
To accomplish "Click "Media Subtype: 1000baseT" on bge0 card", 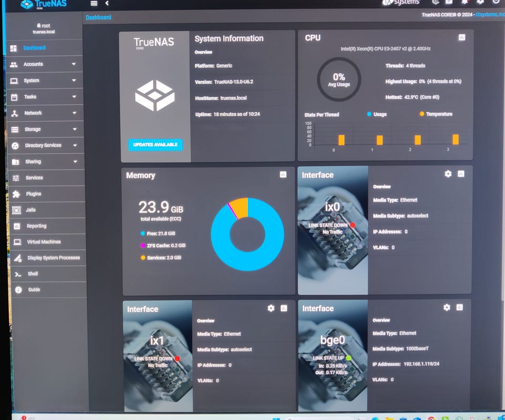I will click(x=400, y=349).
